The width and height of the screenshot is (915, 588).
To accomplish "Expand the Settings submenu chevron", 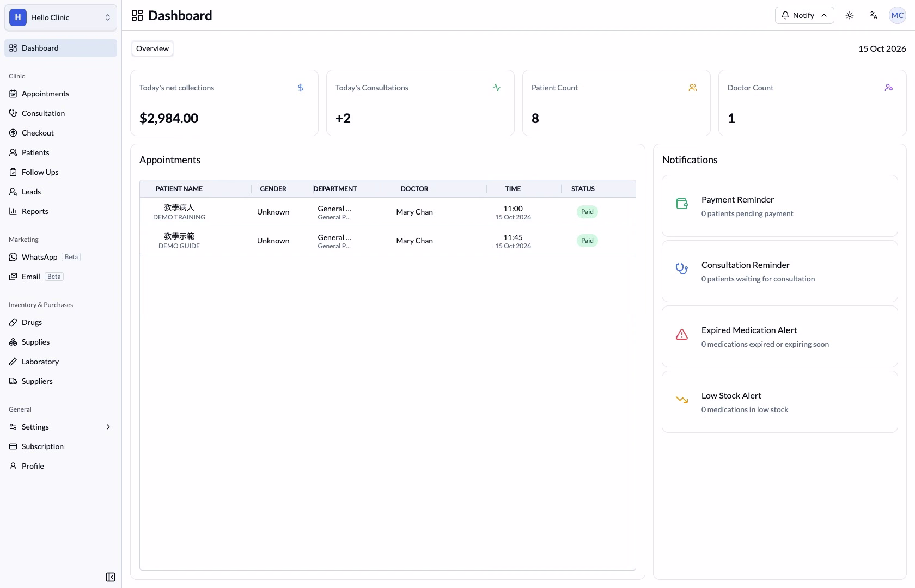I will 108,427.
